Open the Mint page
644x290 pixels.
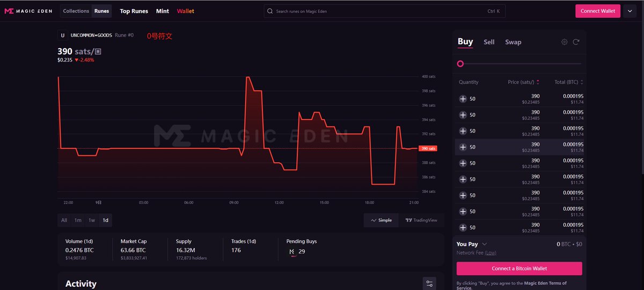tap(163, 11)
